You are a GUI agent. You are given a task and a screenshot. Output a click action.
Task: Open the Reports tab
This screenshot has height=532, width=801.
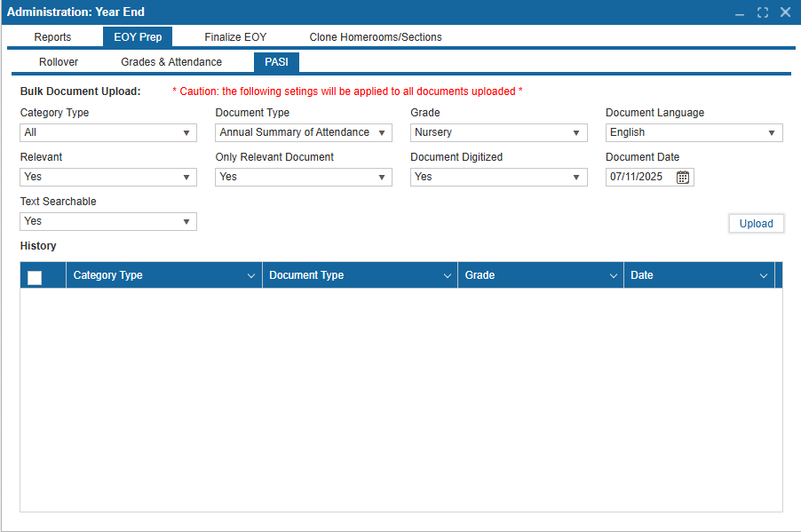(52, 37)
